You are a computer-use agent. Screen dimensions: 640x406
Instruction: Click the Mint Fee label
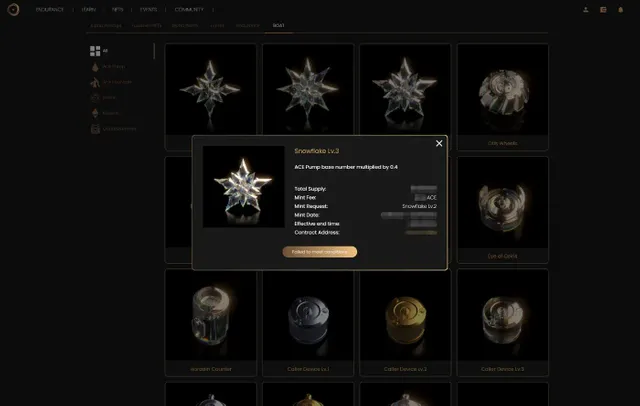point(305,197)
